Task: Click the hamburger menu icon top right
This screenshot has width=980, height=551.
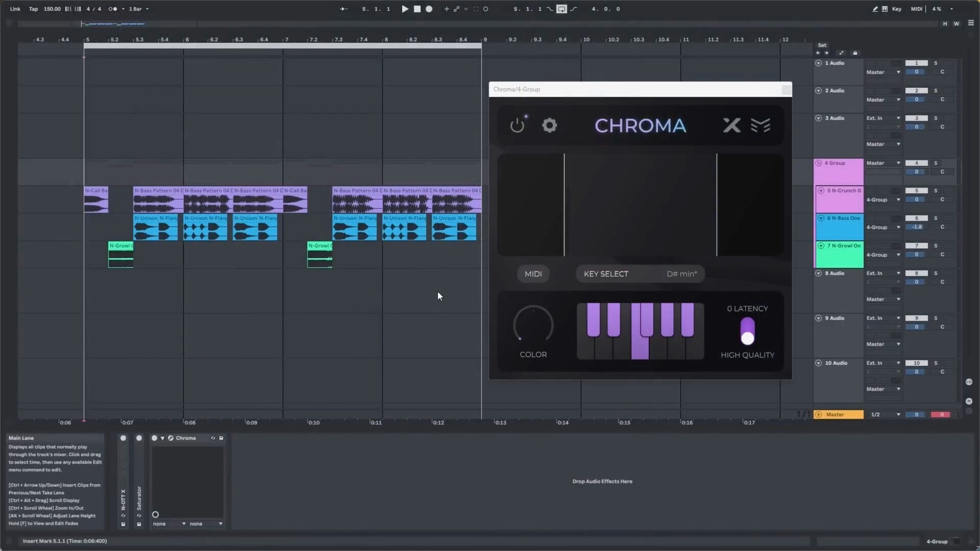Action: click(971, 23)
